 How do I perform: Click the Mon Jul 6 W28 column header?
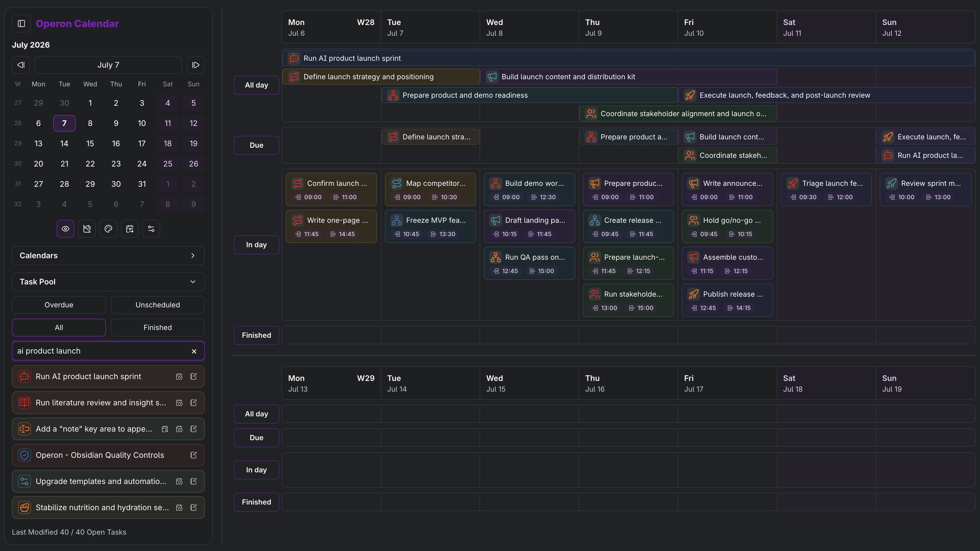click(x=331, y=27)
